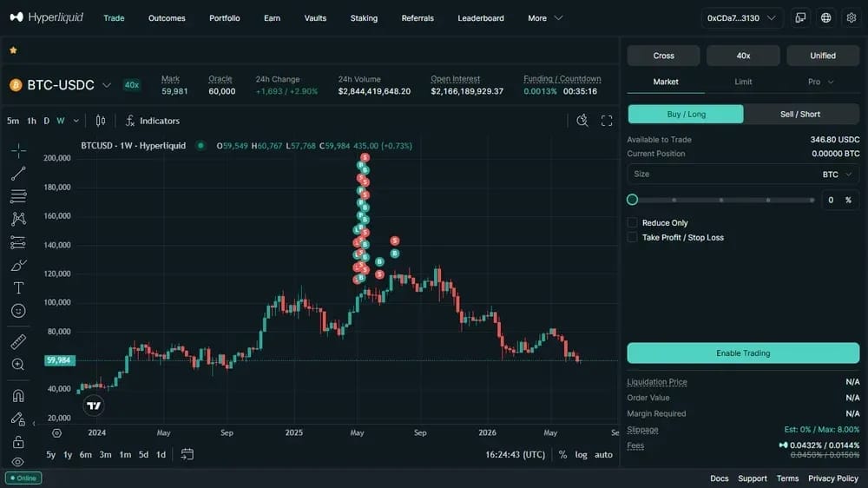
Task: Click the Online status indicator
Action: pos(23,478)
